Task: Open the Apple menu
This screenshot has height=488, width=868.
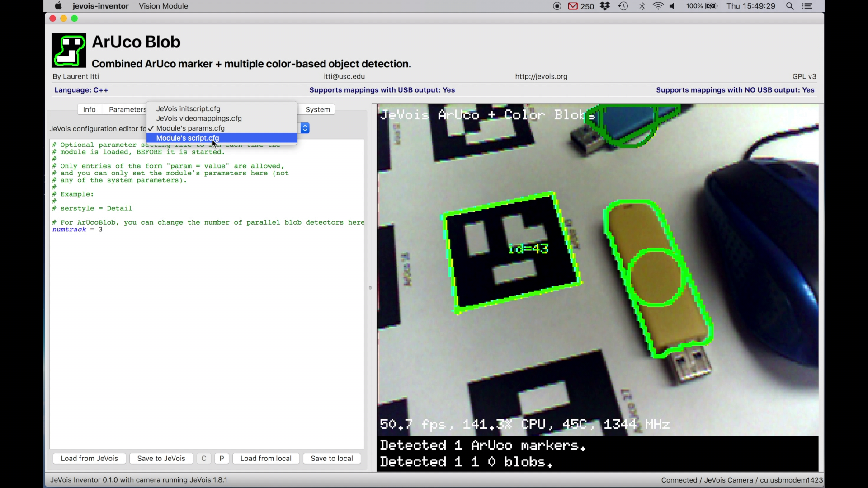Action: coord(58,6)
